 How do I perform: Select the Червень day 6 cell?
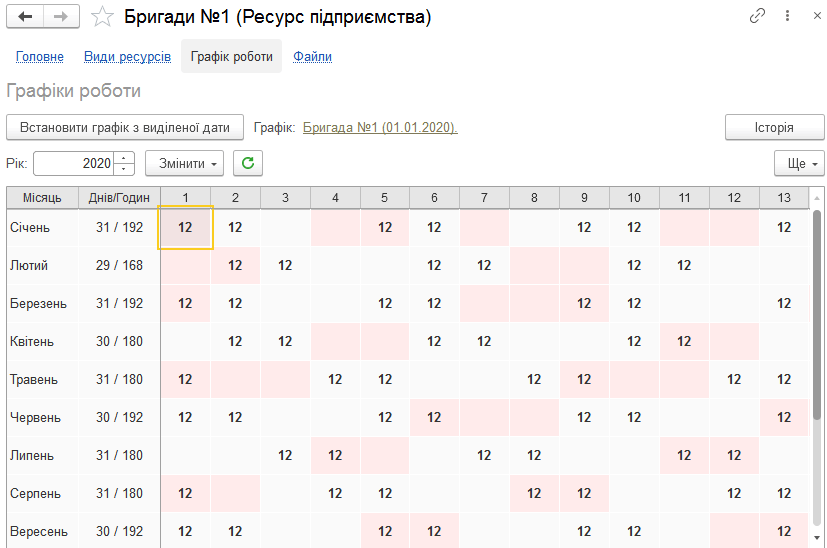point(434,417)
